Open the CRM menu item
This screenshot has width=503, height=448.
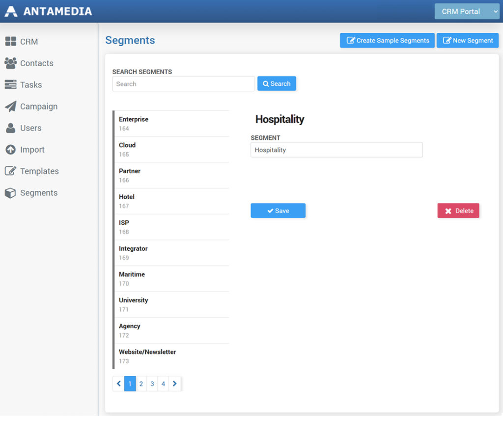(x=29, y=42)
